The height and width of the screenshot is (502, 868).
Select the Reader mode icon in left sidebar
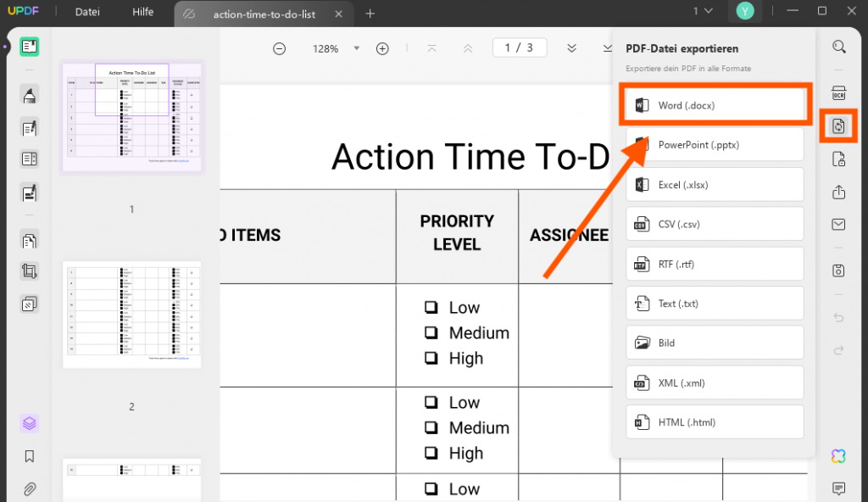point(30,47)
